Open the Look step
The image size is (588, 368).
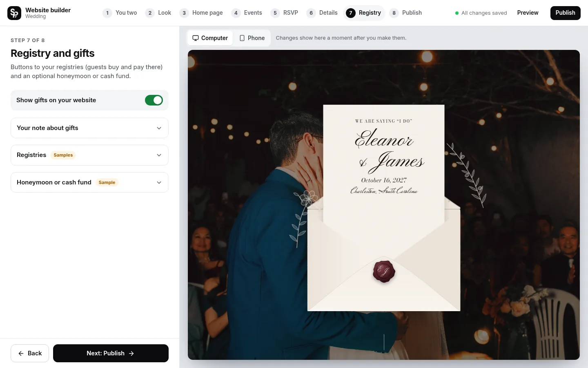pos(158,13)
